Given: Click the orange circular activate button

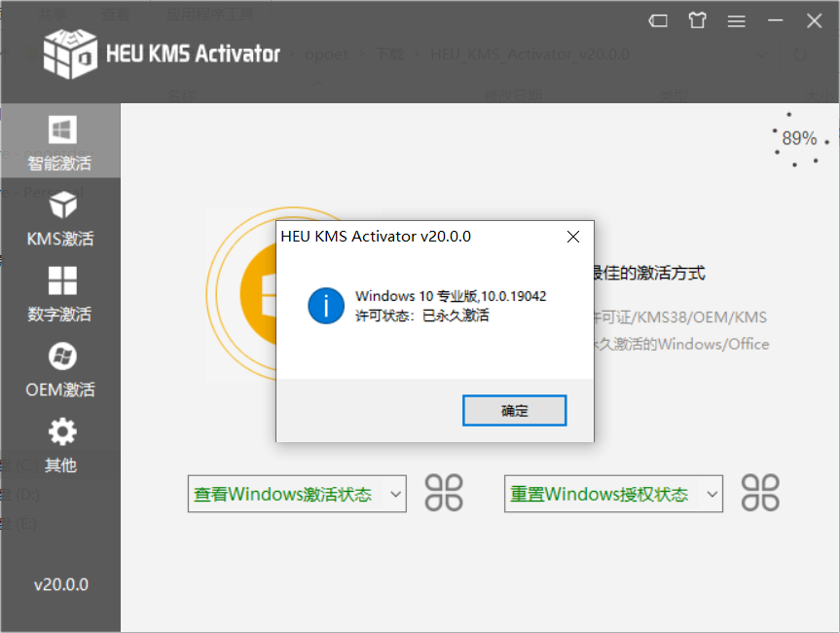Looking at the screenshot, I should (258, 294).
